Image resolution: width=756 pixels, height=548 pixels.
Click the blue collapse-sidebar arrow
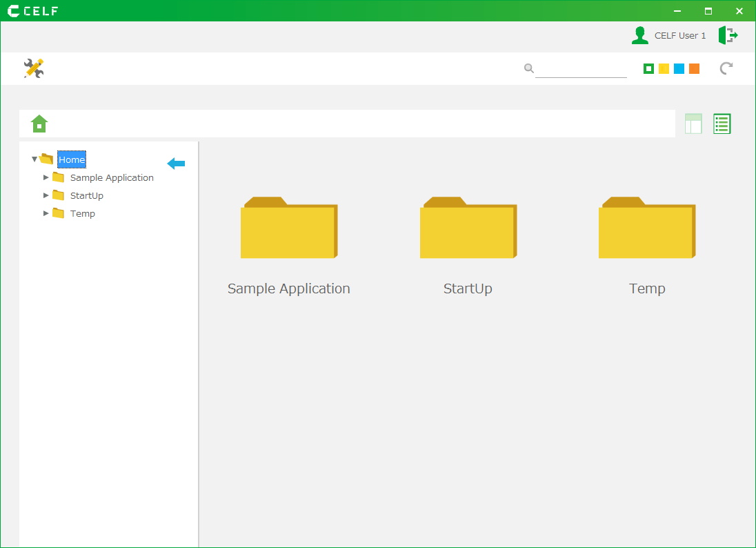tap(177, 164)
